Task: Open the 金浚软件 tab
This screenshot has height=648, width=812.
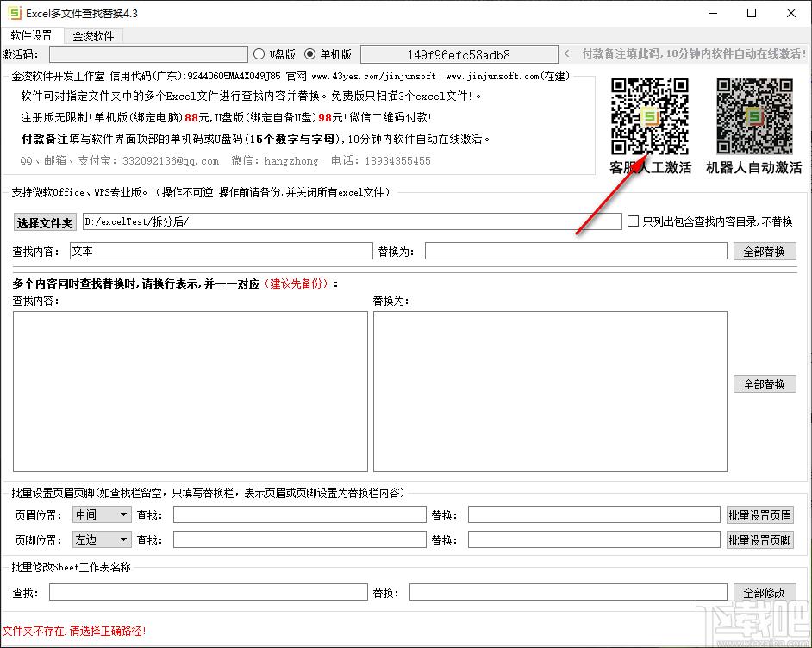Action: 93,36
